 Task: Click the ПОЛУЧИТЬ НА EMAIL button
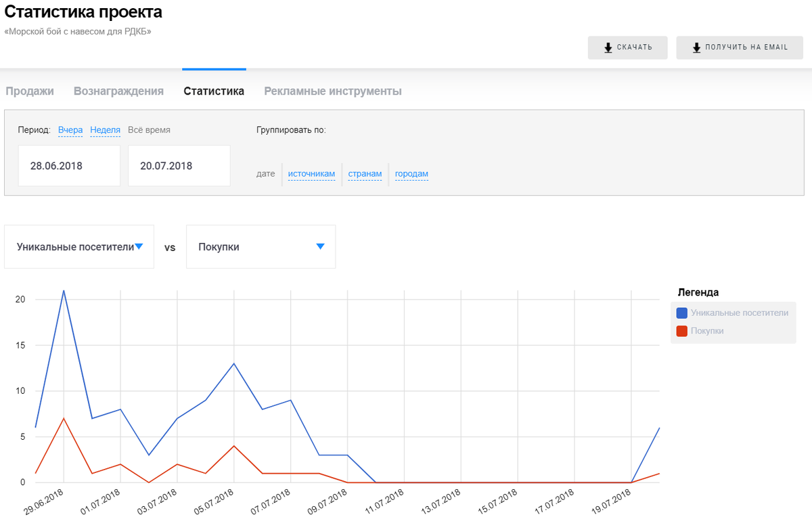pyautogui.click(x=740, y=47)
